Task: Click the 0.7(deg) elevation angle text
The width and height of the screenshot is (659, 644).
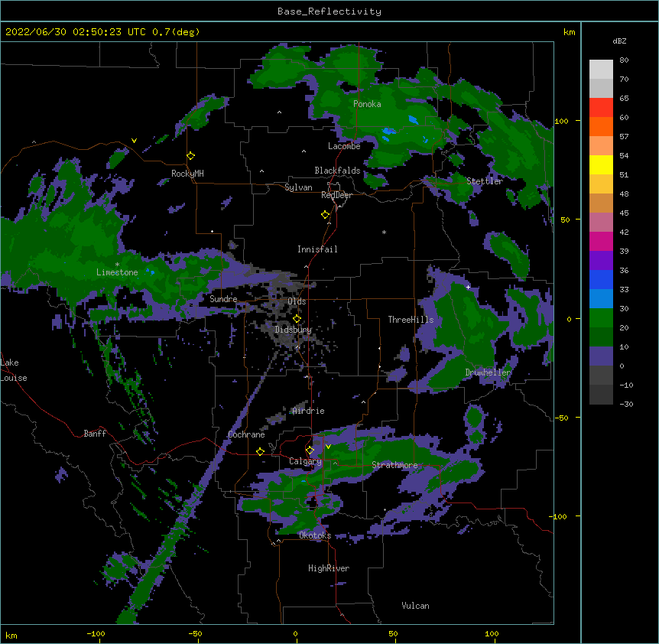Action: tap(176, 32)
